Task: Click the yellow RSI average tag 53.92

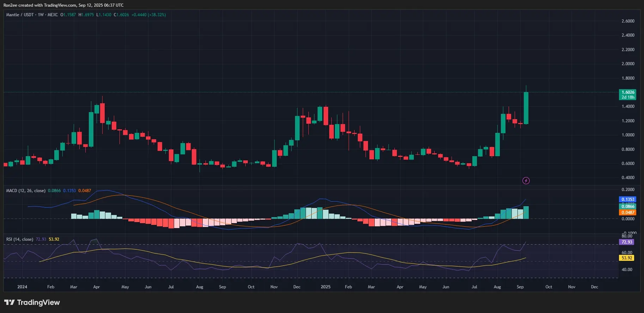Action: coord(627,258)
